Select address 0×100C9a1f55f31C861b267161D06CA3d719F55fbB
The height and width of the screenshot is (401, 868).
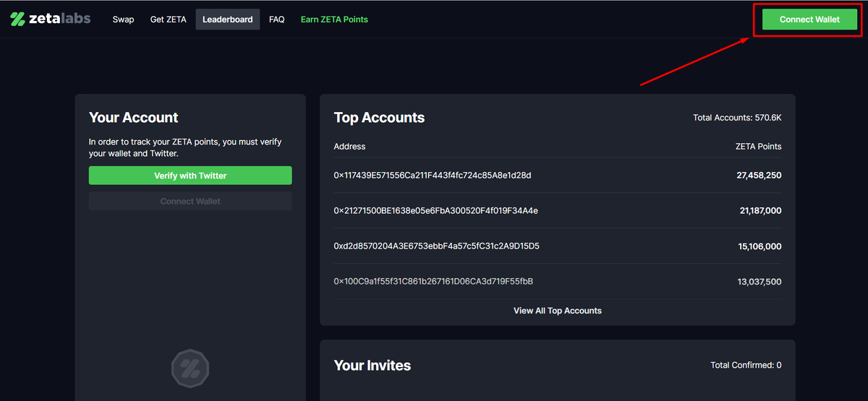click(x=433, y=282)
